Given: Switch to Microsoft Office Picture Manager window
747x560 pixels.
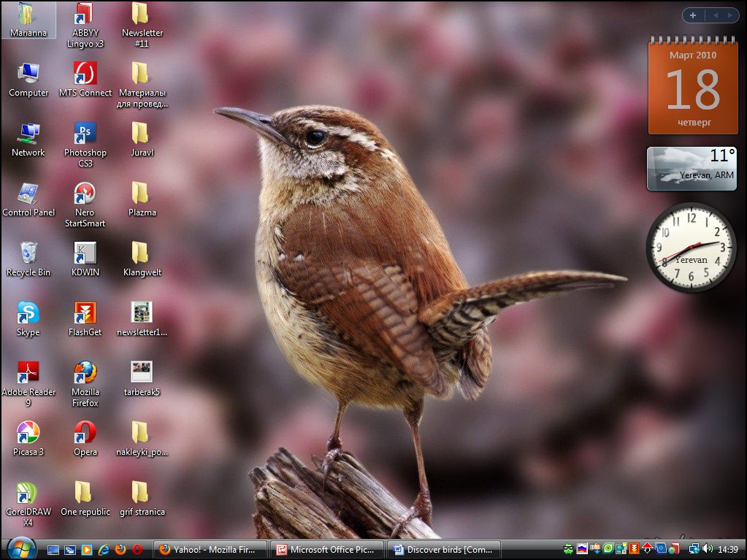Looking at the screenshot, I should click(326, 549).
